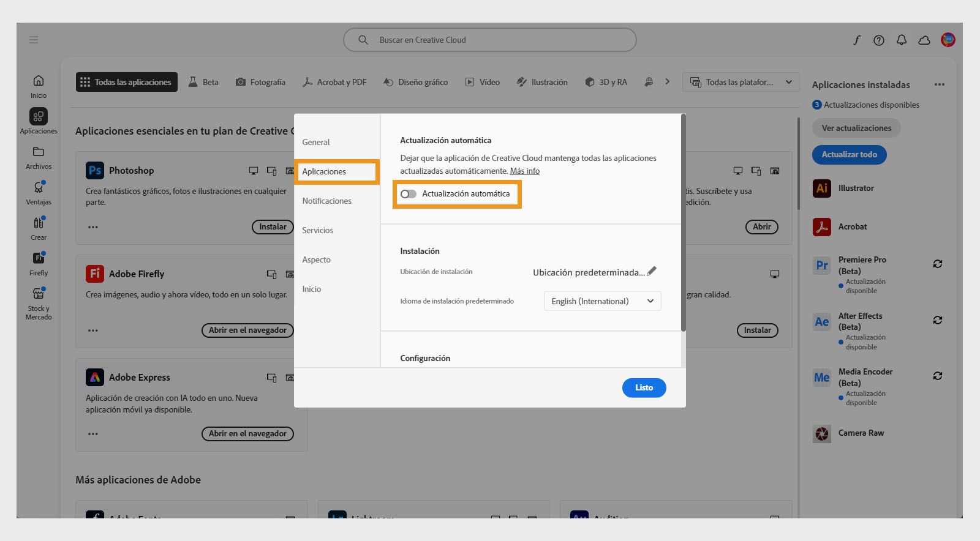
Task: Open Crear in the sidebar
Action: (x=39, y=228)
